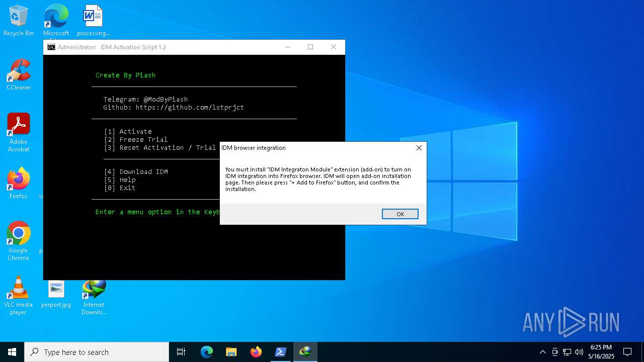Launch Internet Download Manager desktop shortcut

94,297
